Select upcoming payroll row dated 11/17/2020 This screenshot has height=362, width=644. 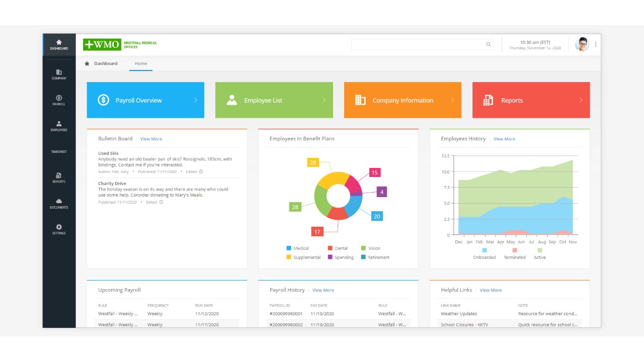tap(167, 324)
